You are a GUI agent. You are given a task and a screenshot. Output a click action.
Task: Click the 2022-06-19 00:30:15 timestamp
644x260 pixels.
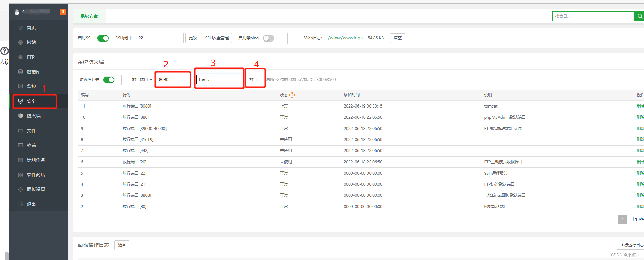tap(363, 106)
